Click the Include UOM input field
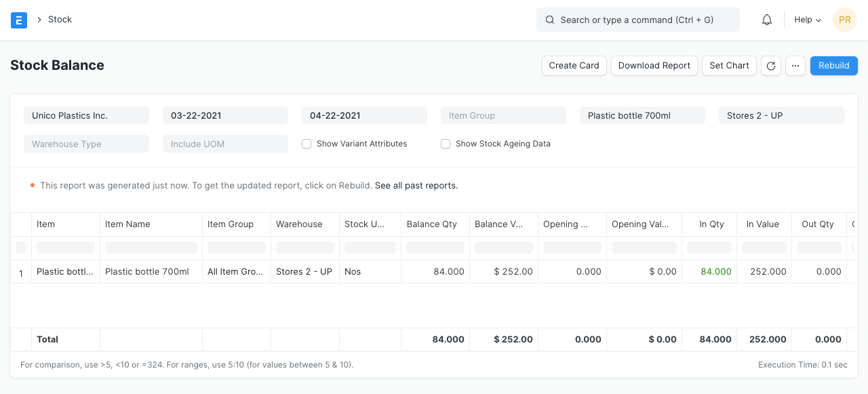This screenshot has width=868, height=394. coord(225,144)
